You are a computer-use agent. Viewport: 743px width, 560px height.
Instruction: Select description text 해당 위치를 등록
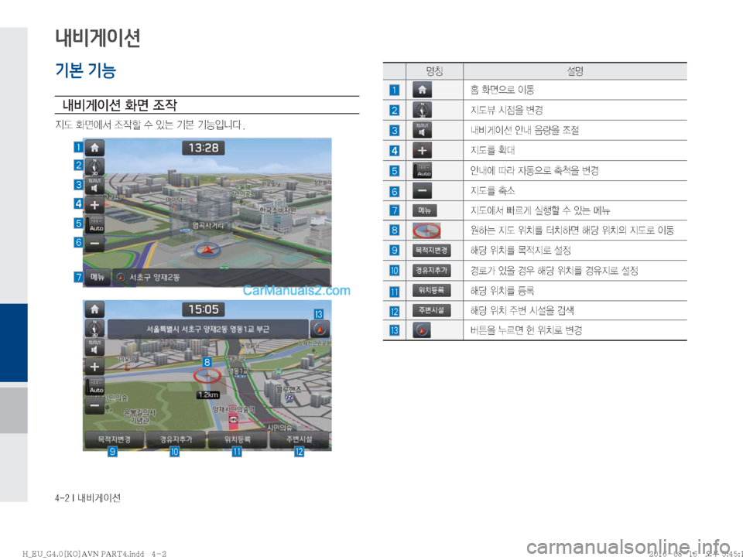pos(502,290)
